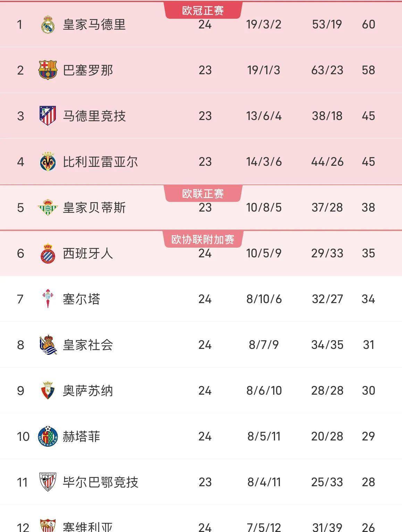
Task: Open team name 皇家马德里
Action: (94, 25)
